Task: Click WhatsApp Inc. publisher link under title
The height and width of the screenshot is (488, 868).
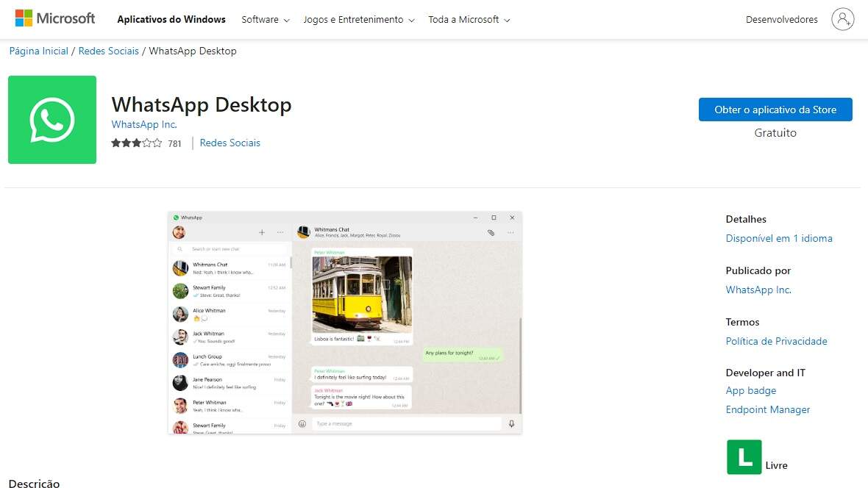Action: click(144, 124)
